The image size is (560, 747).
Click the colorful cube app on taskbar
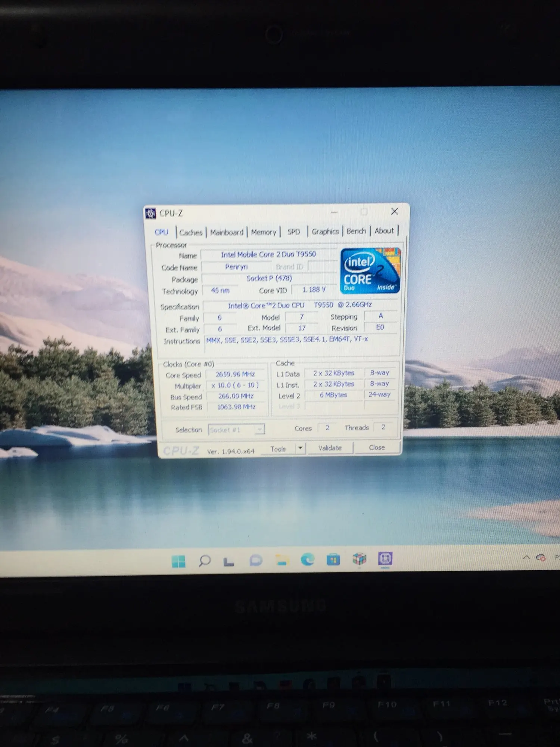point(359,559)
